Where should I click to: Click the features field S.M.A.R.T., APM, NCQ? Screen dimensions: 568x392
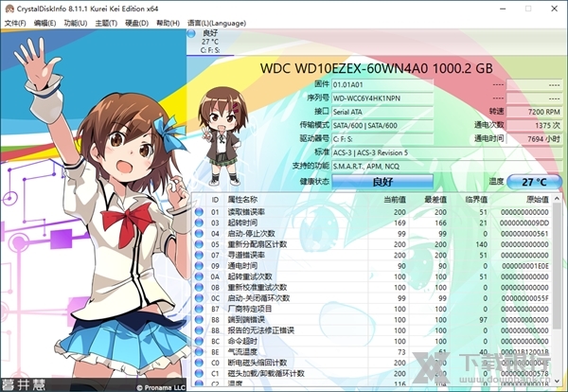pyautogui.click(x=447, y=167)
